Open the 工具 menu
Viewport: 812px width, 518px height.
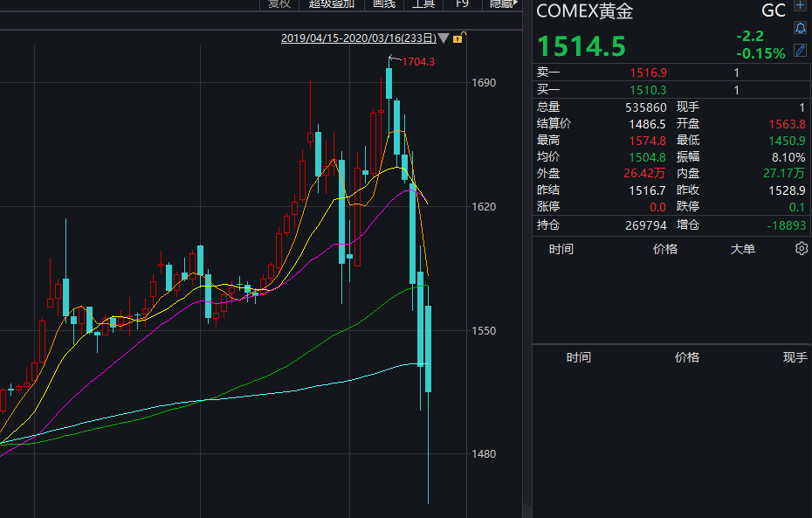(x=423, y=3)
